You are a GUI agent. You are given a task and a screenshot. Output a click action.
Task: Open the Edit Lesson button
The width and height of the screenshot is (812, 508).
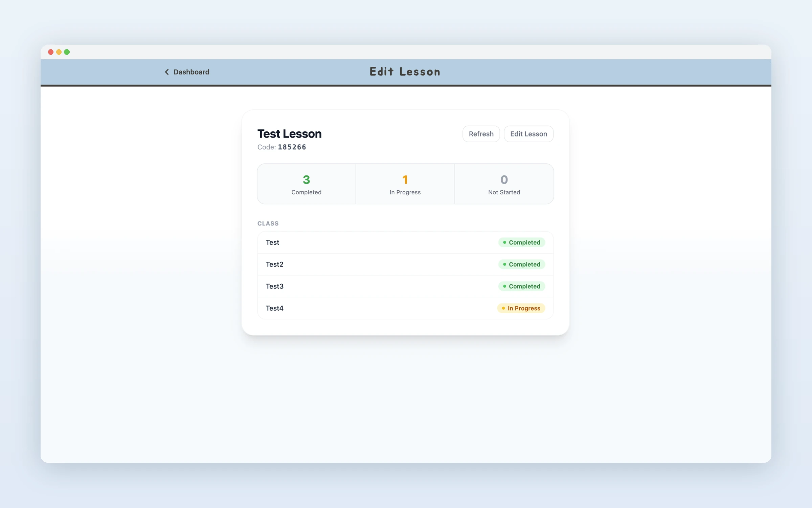[x=528, y=134]
